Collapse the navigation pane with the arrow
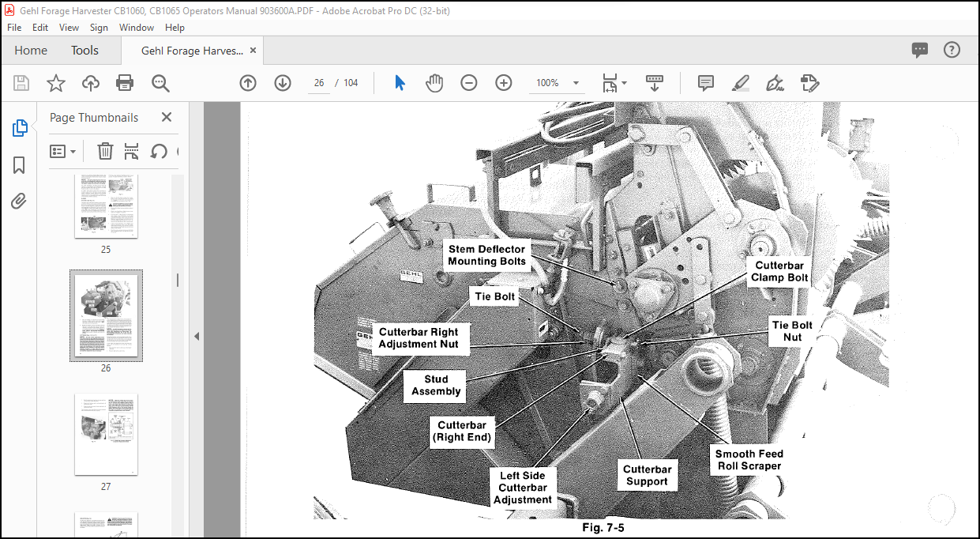The image size is (980, 539). coord(197,336)
